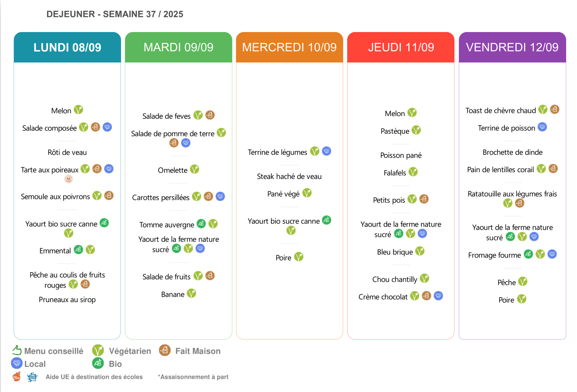
Task: Click the Menu conseillé thumbs-up legend icon
Action: click(17, 350)
